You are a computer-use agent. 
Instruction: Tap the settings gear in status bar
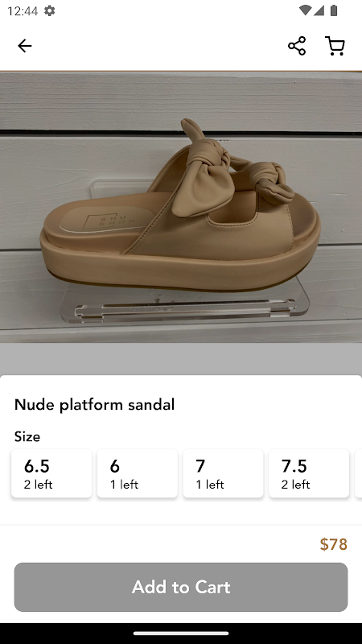[49, 10]
